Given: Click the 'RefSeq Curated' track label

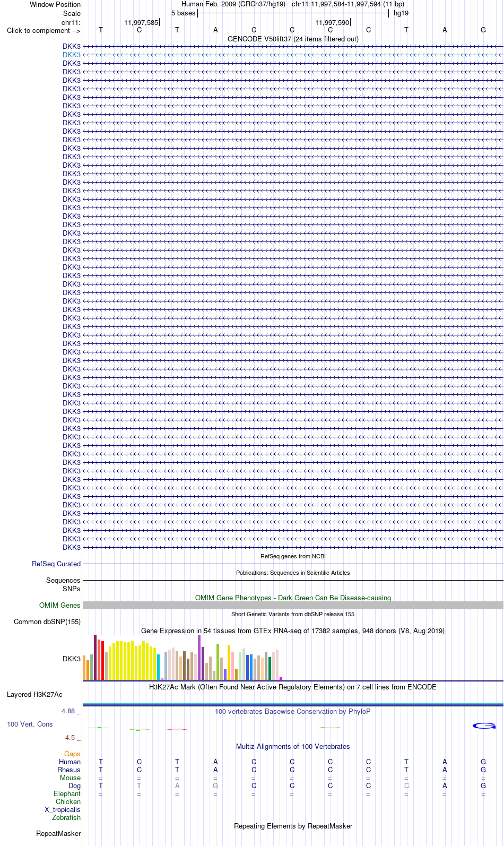Looking at the screenshot, I should pos(56,564).
